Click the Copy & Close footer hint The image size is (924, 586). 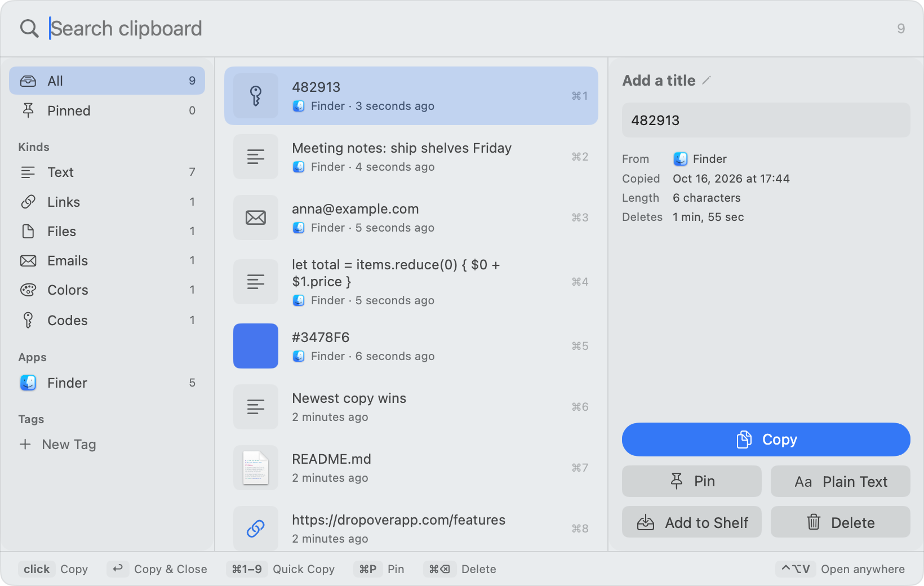[x=157, y=569]
